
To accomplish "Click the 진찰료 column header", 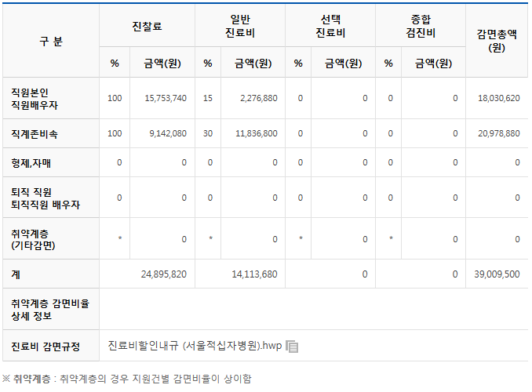I will tap(147, 26).
